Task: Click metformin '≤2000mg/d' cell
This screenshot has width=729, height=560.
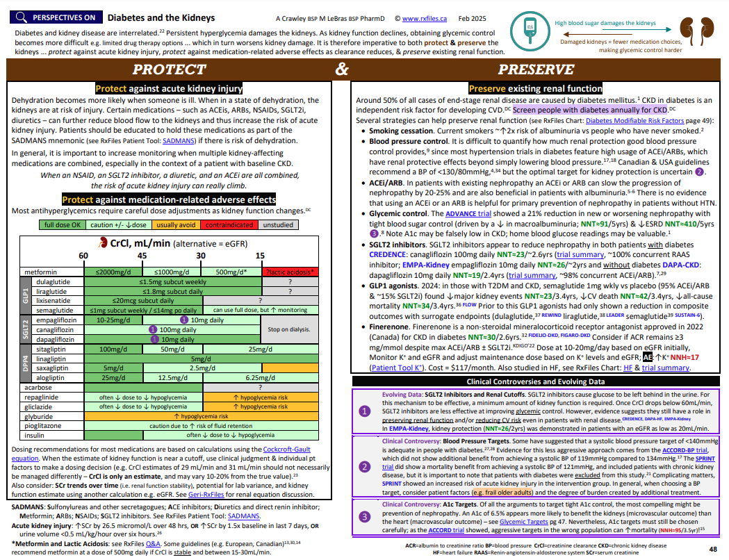Action: point(113,272)
